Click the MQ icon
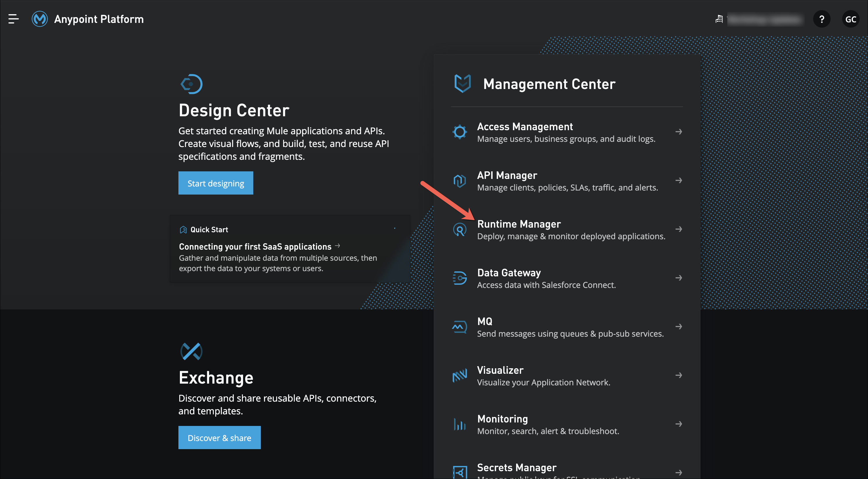This screenshot has height=479, width=868. (460, 327)
